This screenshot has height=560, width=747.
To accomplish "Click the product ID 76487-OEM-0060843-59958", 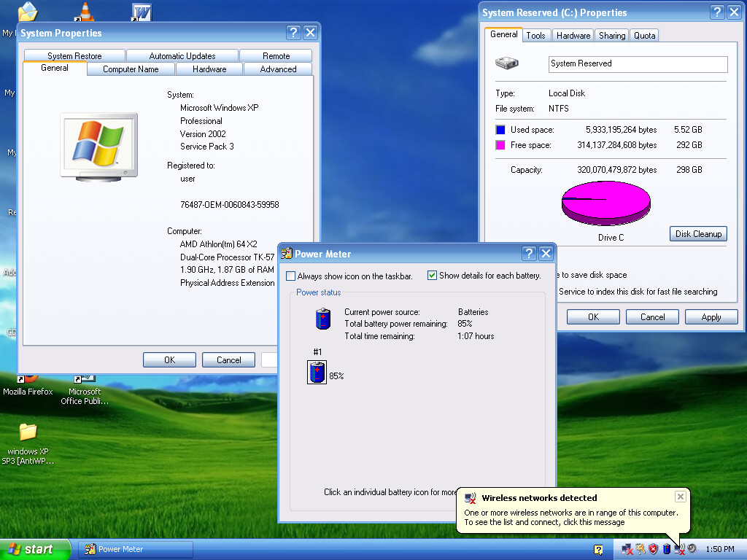I will 230,205.
